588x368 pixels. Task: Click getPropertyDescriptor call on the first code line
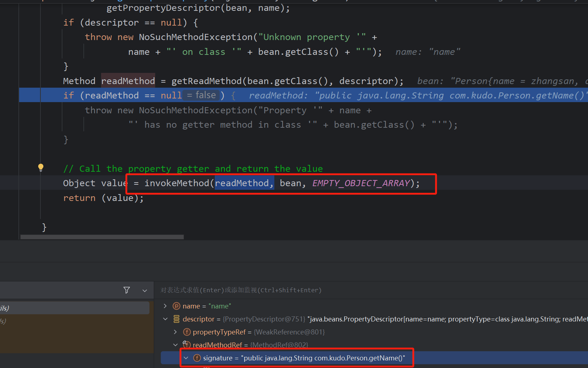(163, 8)
